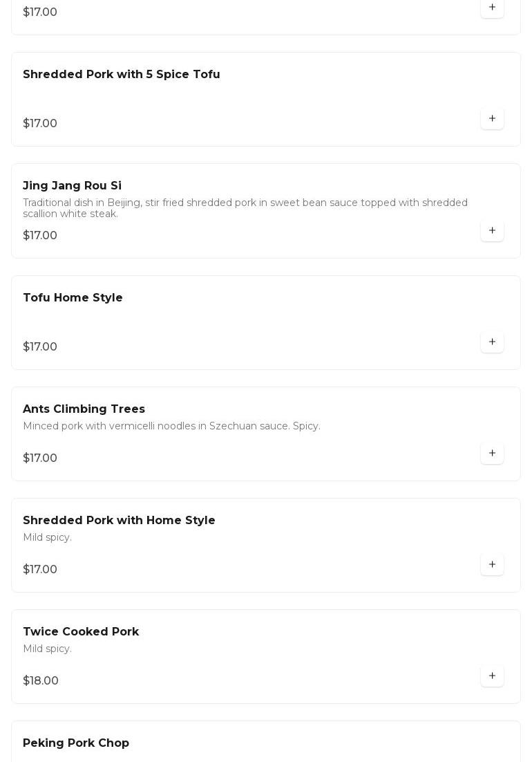Add Ants Climbing Trees to cart
The width and height of the screenshot is (532, 762).
492,454
